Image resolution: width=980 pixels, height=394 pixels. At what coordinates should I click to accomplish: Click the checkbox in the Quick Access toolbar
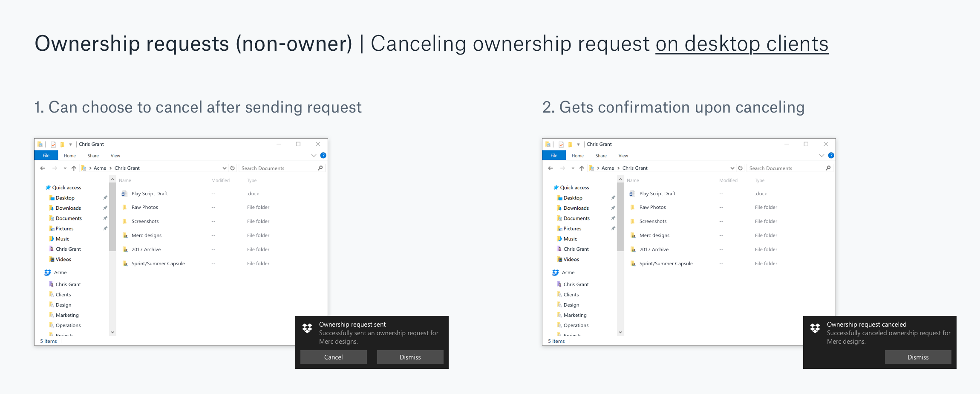[52, 144]
